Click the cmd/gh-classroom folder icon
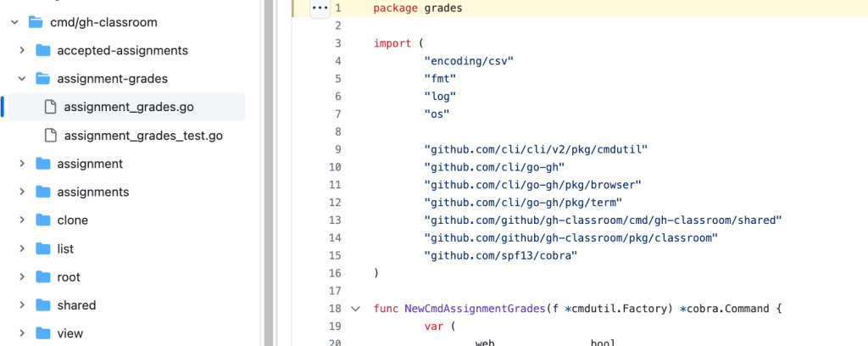868x346 pixels. pos(36,22)
